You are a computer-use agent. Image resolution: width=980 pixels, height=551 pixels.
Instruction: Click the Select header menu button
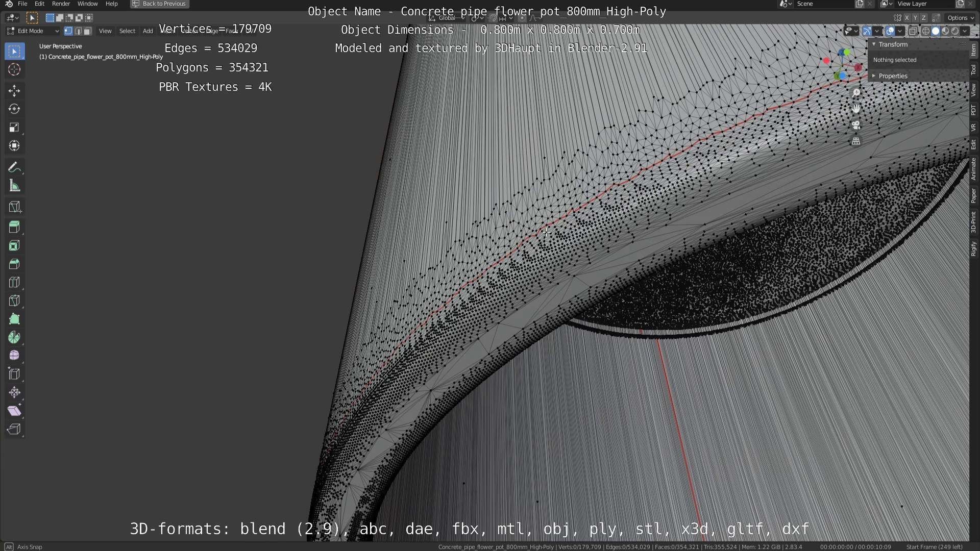pos(127,31)
